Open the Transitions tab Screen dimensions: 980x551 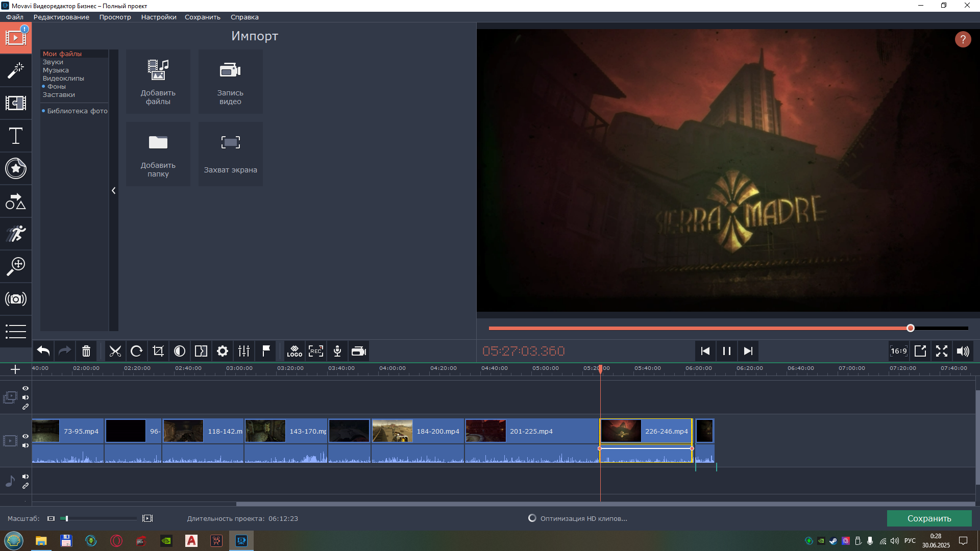coord(16,103)
